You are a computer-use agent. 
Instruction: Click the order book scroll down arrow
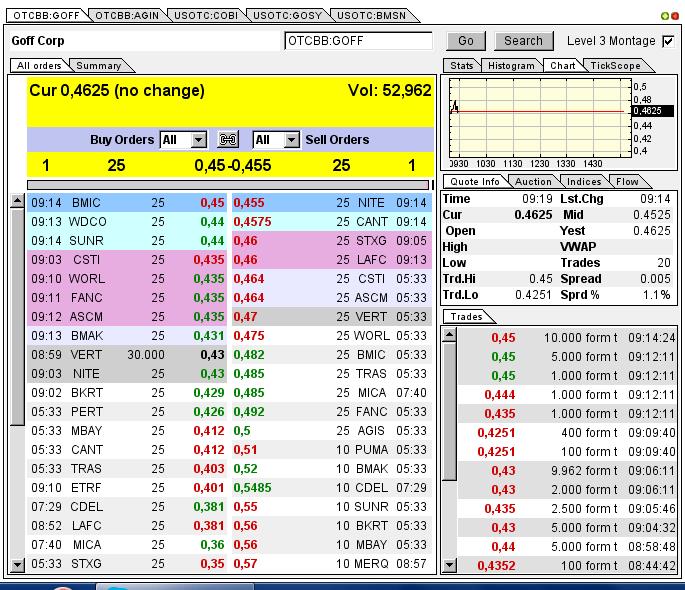point(17,565)
